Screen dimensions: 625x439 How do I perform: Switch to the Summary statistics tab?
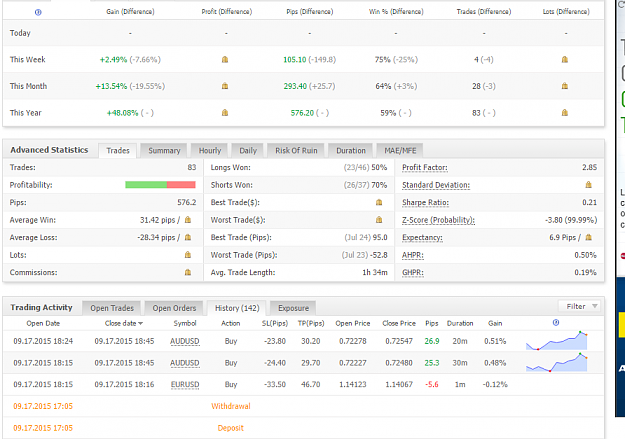164,151
